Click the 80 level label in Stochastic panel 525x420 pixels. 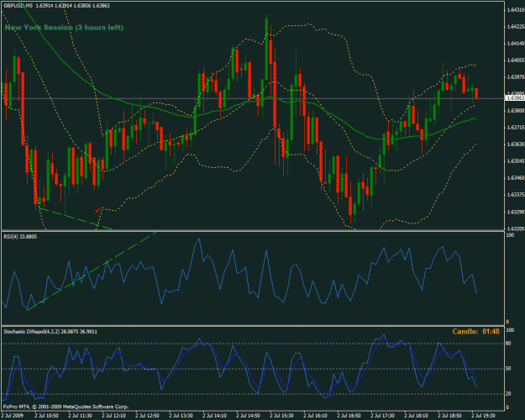point(508,344)
